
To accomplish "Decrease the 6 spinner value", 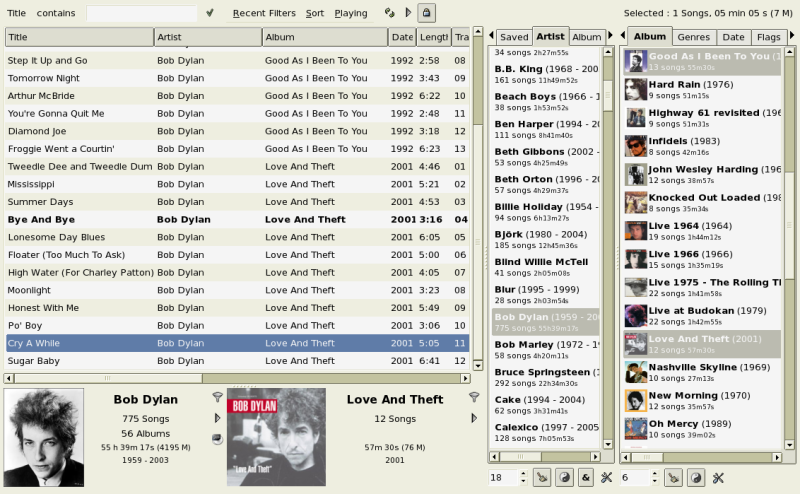I will [x=655, y=481].
